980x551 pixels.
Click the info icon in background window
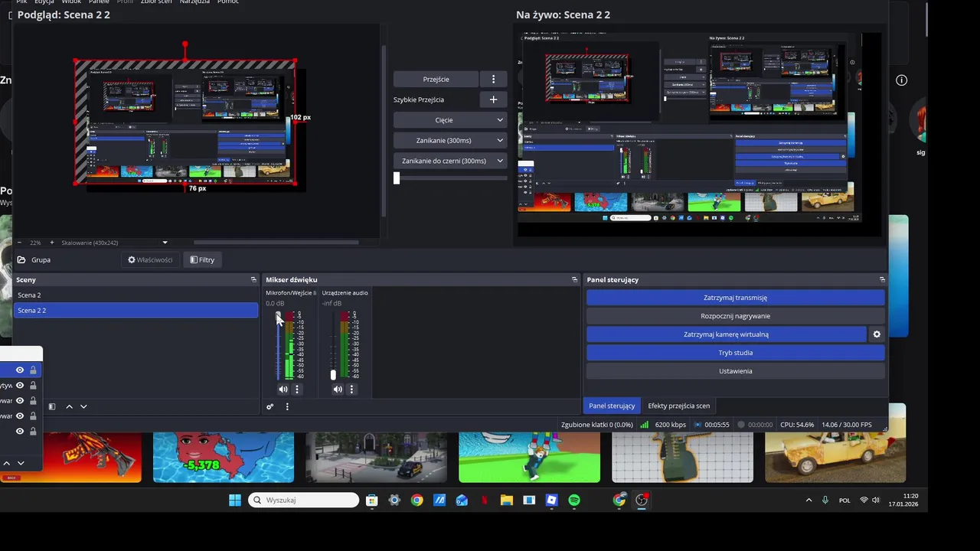click(x=901, y=80)
